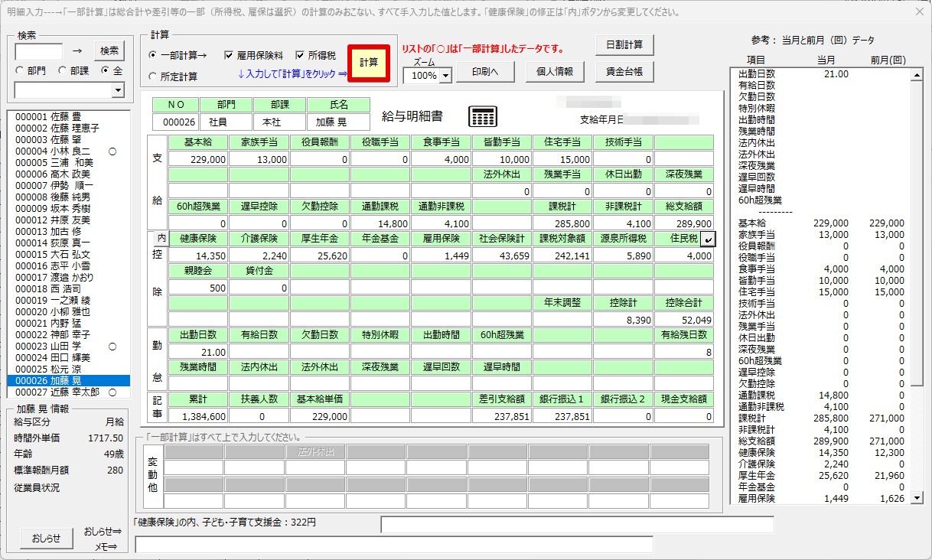Click the red-bordered 計算 button
The height and width of the screenshot is (560, 932).
[x=369, y=62]
